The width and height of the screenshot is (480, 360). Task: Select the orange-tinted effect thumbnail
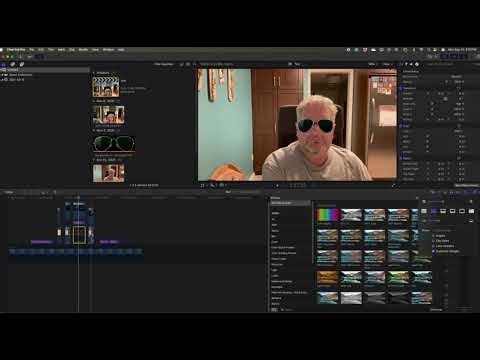point(327,278)
